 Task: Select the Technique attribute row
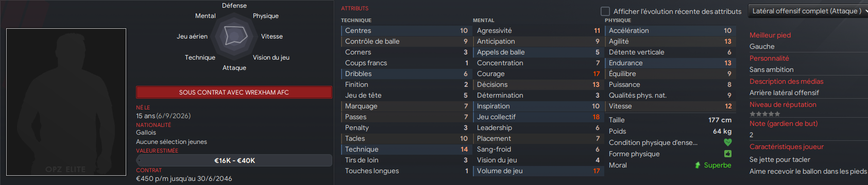[x=406, y=150]
